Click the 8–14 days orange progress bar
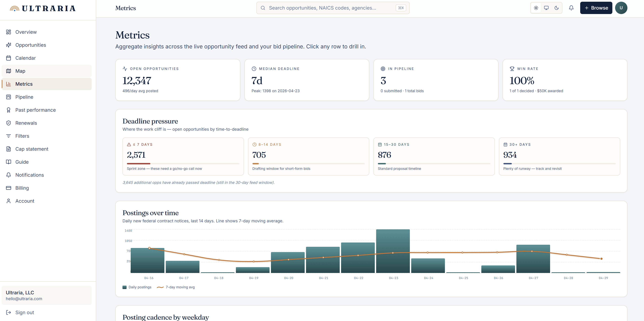 coord(256,163)
